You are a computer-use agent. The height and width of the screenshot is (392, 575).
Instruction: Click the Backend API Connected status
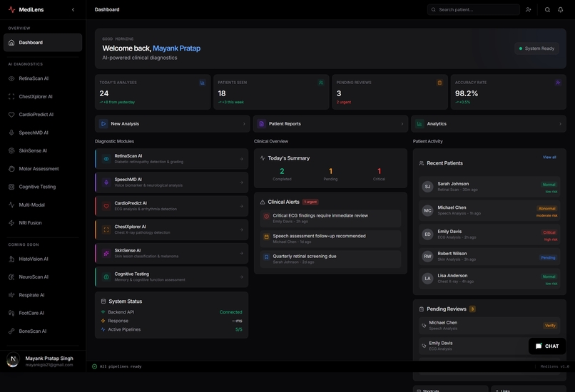click(x=230, y=312)
